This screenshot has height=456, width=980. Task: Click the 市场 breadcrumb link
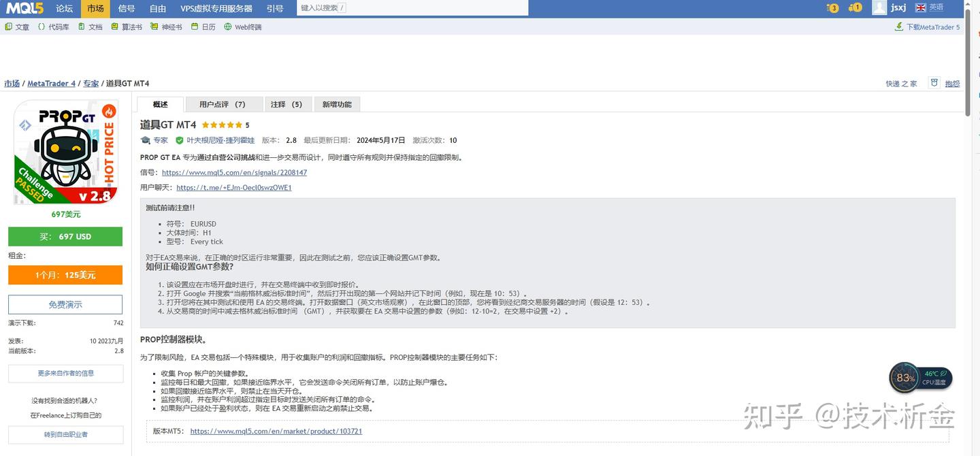[x=12, y=84]
